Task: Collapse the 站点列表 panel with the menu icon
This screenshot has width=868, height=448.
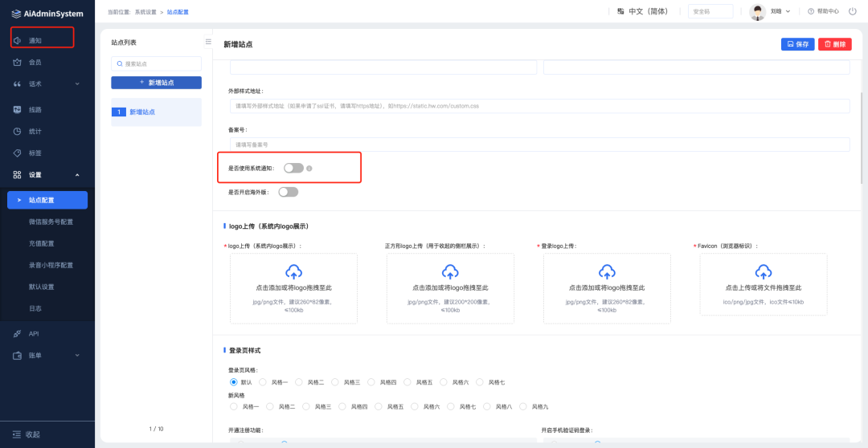Action: click(208, 42)
